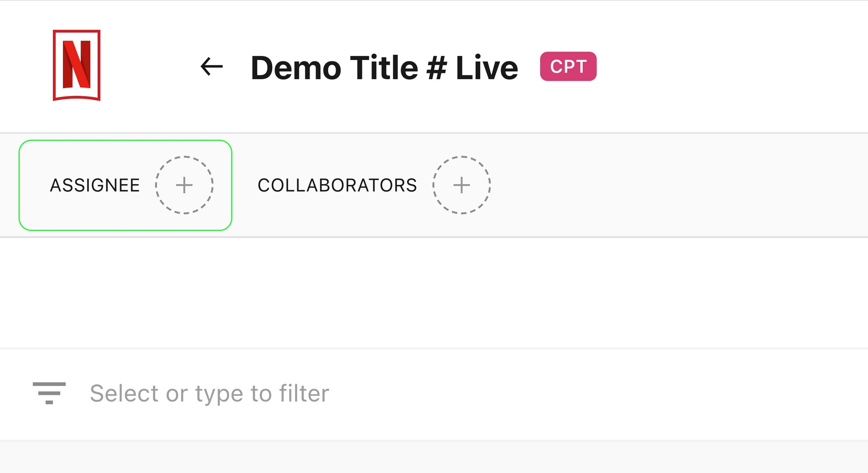
Task: Open the assignee picker via dashed circle
Action: 184,185
